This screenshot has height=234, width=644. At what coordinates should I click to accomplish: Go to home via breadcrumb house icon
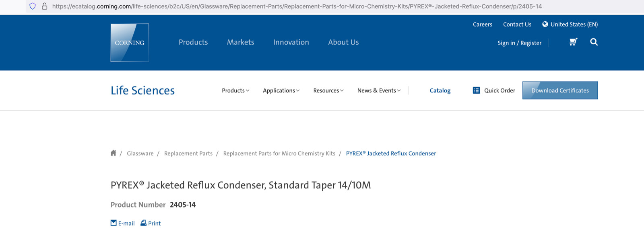pyautogui.click(x=114, y=153)
